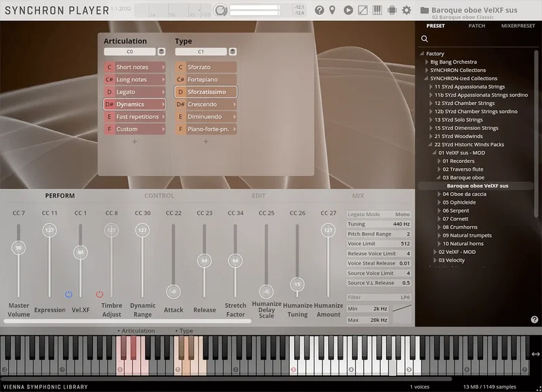The height and width of the screenshot is (392, 542).
Task: Click the Filter LP6 dropdown
Action: pos(379,297)
